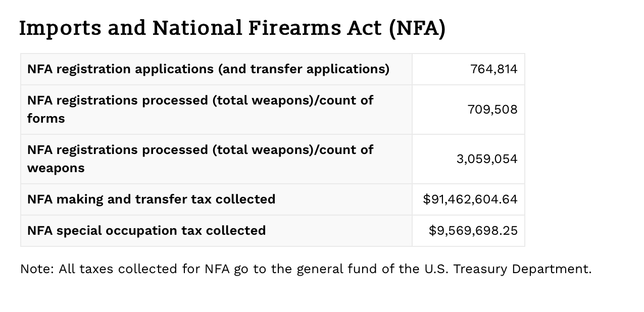Select the NFA making and transfer tax label
This screenshot has height=312, width=644.
pos(151,199)
